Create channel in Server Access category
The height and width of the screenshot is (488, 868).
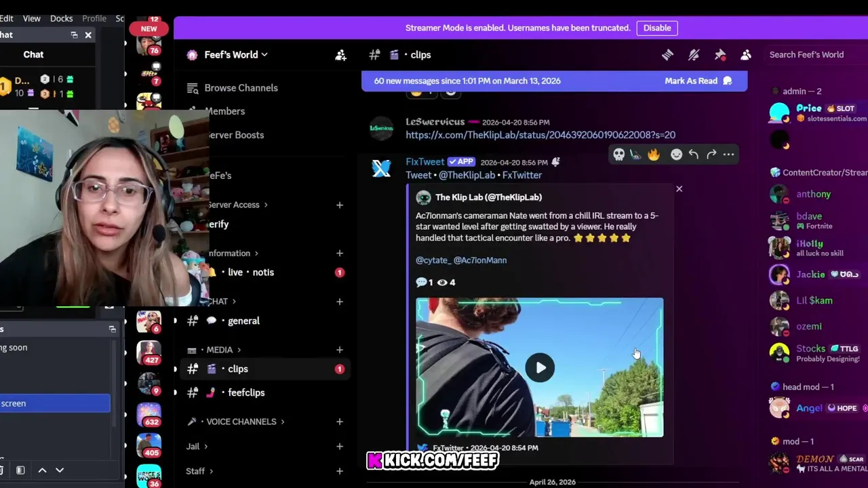(339, 205)
